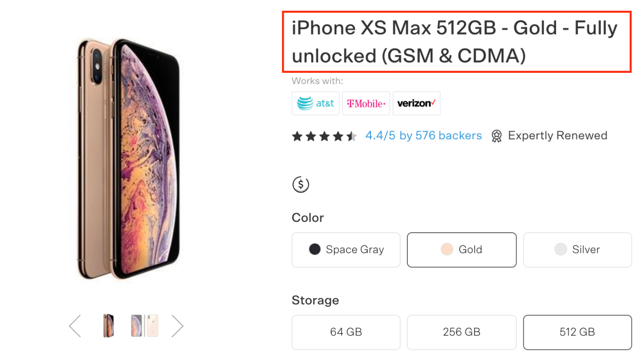Show next product image with right arrow
644x354 pixels.
[x=178, y=326]
